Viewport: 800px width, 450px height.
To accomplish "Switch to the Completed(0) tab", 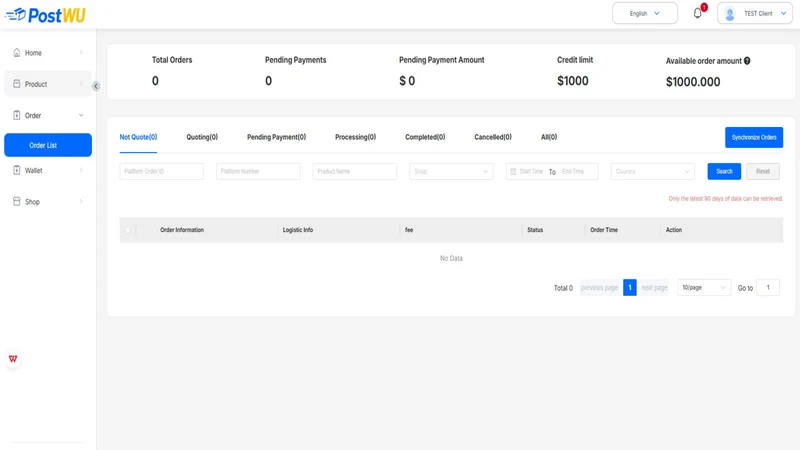I will [x=425, y=137].
